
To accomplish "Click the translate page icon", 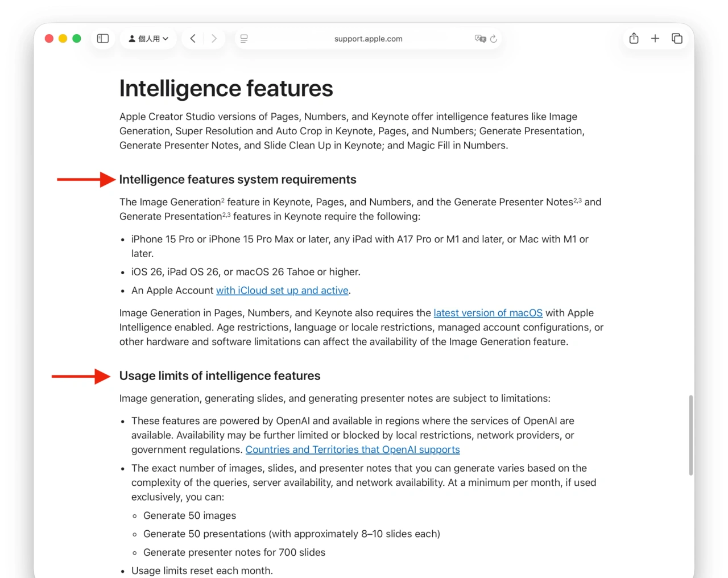I will (480, 39).
